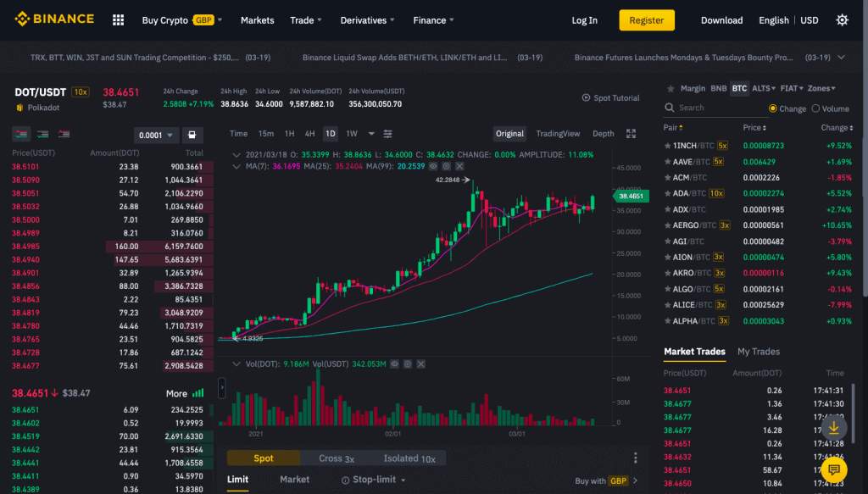This screenshot has width=868, height=494.
Task: Select the Change radio button
Action: pyautogui.click(x=773, y=108)
